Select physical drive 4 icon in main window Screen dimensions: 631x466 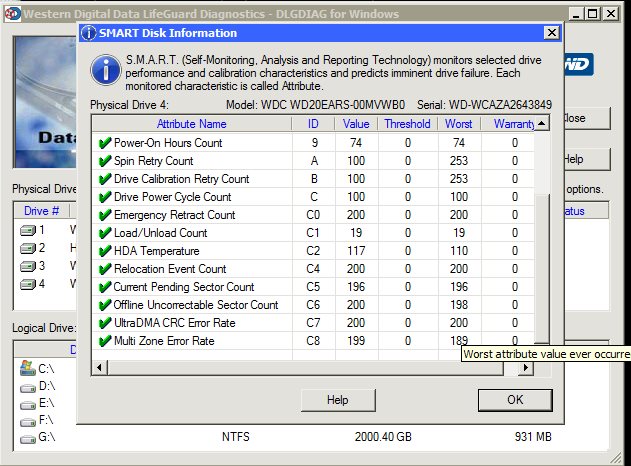pyautogui.click(x=28, y=285)
